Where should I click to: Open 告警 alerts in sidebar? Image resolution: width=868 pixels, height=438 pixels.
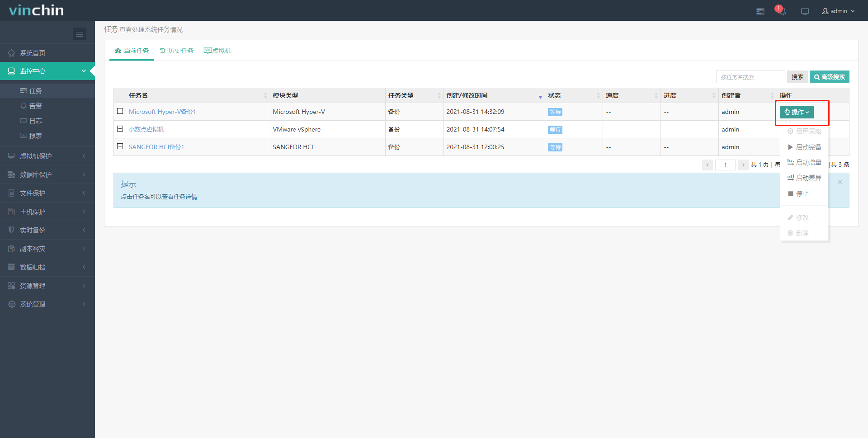point(35,106)
